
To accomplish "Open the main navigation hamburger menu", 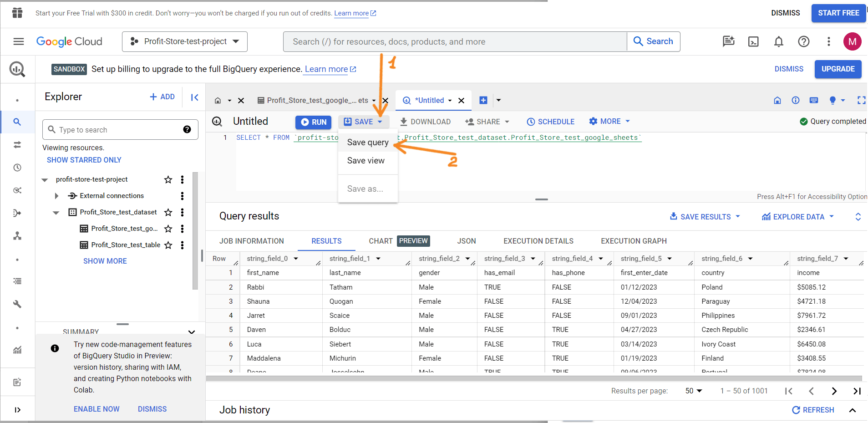I will coord(19,41).
